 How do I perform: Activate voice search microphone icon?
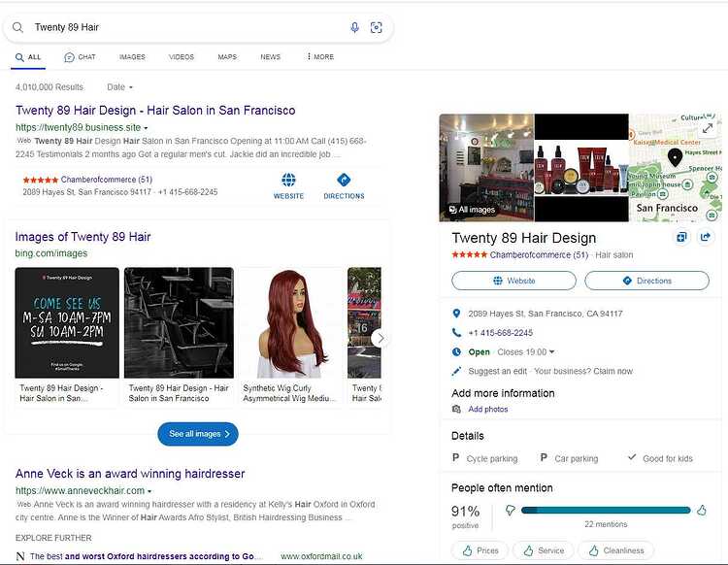[354, 27]
